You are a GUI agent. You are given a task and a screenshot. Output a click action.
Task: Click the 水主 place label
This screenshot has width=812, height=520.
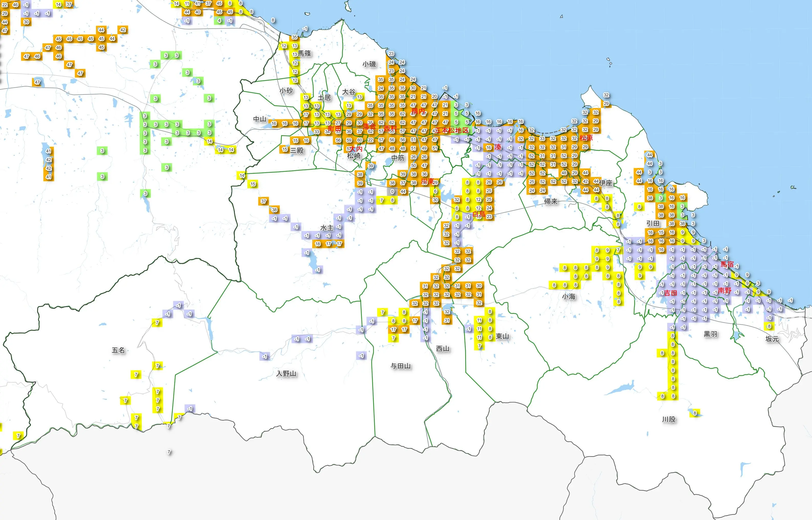326,228
